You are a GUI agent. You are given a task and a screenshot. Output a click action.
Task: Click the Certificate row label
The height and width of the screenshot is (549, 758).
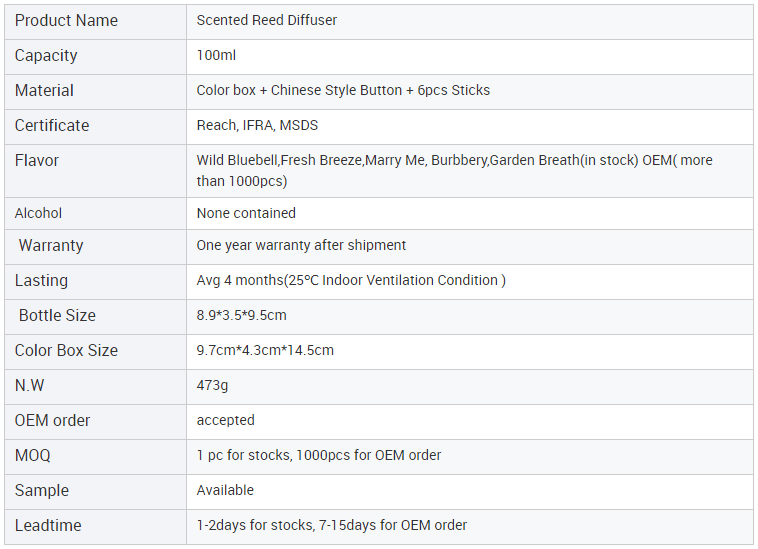(x=52, y=126)
